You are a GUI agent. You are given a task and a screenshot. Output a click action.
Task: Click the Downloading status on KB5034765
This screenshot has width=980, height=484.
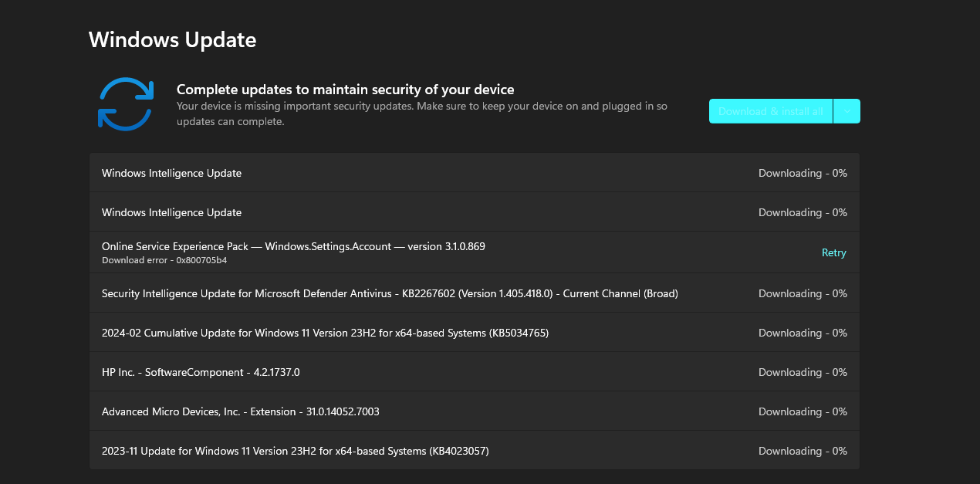point(802,332)
